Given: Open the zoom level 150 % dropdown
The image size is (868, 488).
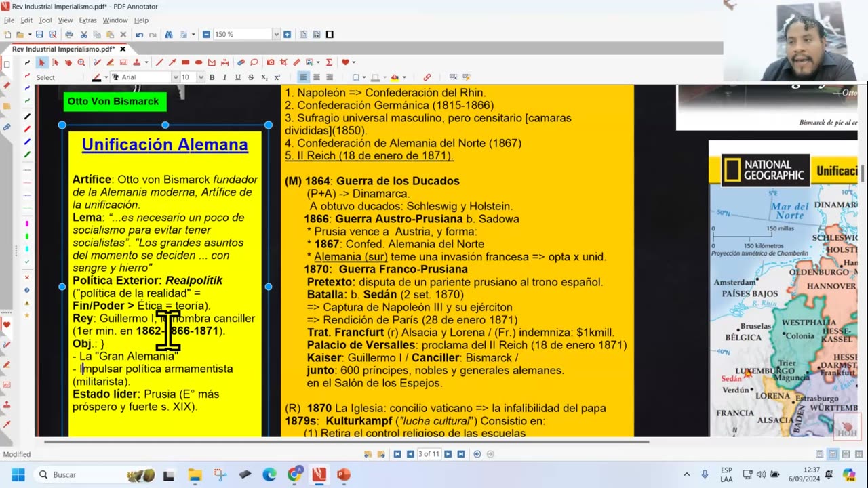Looking at the screenshot, I should click(x=276, y=34).
